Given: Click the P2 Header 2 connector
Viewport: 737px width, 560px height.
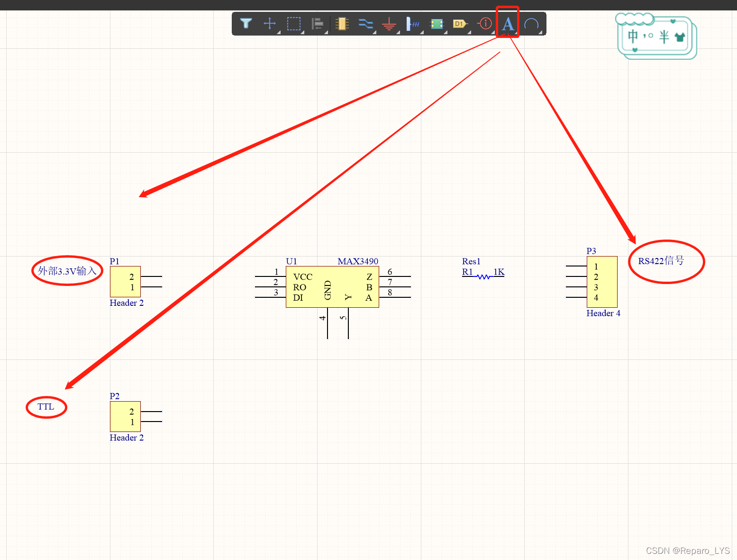Looking at the screenshot, I should (x=125, y=416).
